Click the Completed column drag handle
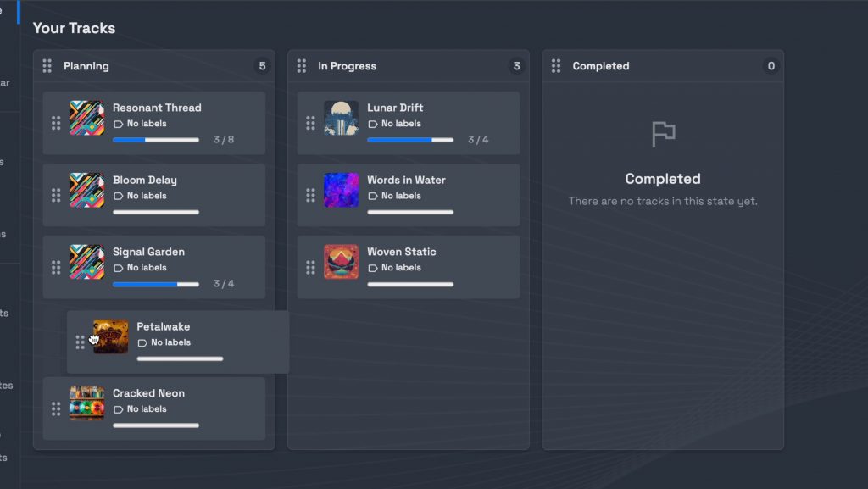Screen dimensions: 868x489 (556, 66)
